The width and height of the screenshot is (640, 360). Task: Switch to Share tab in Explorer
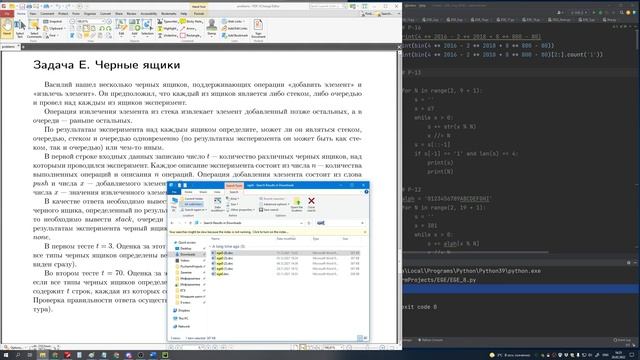(203, 192)
